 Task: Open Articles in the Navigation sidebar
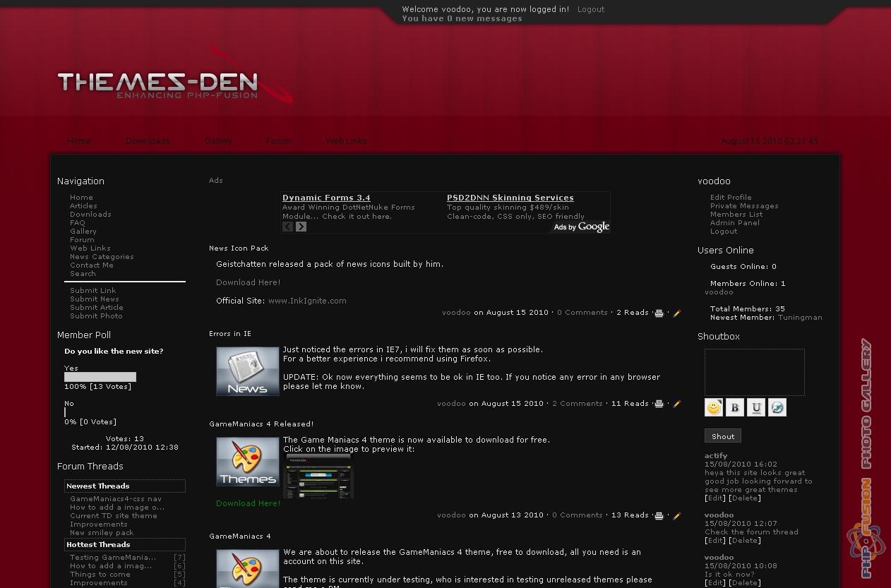click(x=83, y=206)
